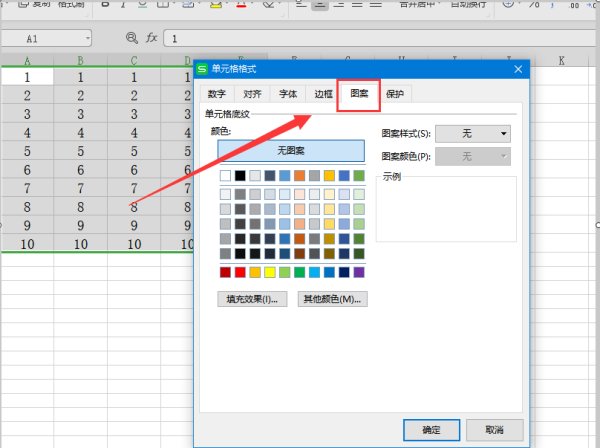Viewport: 600px width, 448px height.
Task: Switch to the 边框 tab
Action: [x=323, y=94]
